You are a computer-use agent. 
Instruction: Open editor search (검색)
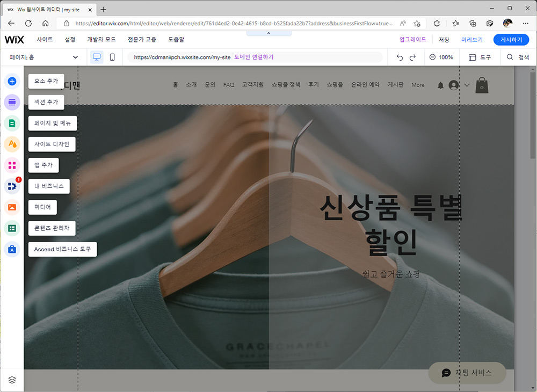(x=518, y=57)
